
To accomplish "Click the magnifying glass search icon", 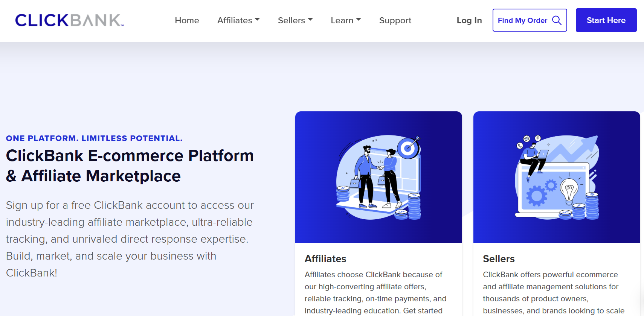I will (557, 20).
